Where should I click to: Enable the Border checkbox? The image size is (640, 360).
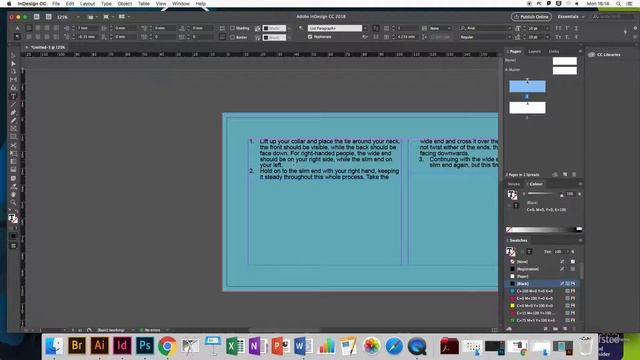point(232,37)
